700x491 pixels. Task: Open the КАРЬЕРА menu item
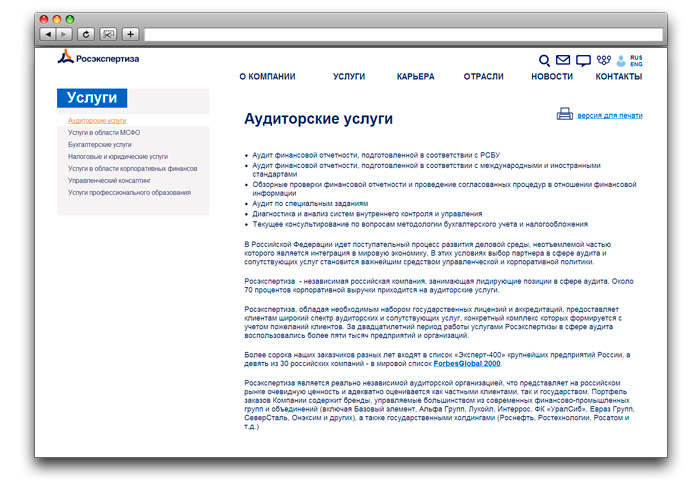pos(415,77)
